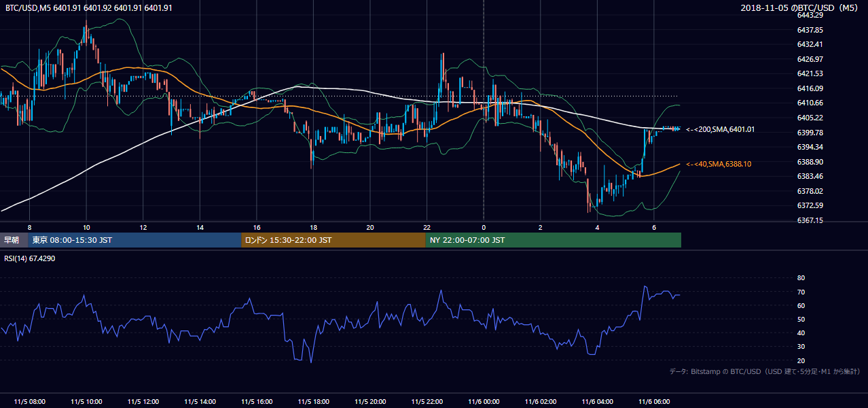Click hour label 22 under the price chart
The width and height of the screenshot is (868, 408).
(x=427, y=227)
